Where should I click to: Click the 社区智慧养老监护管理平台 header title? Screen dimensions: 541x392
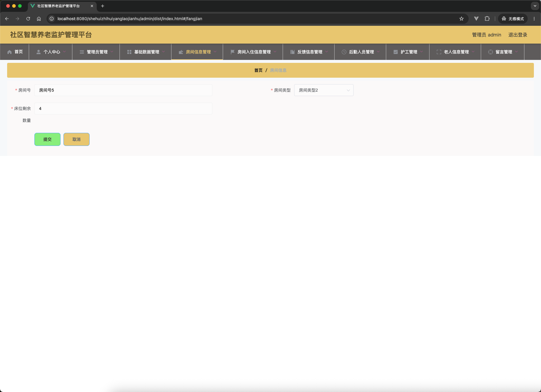tap(51, 35)
